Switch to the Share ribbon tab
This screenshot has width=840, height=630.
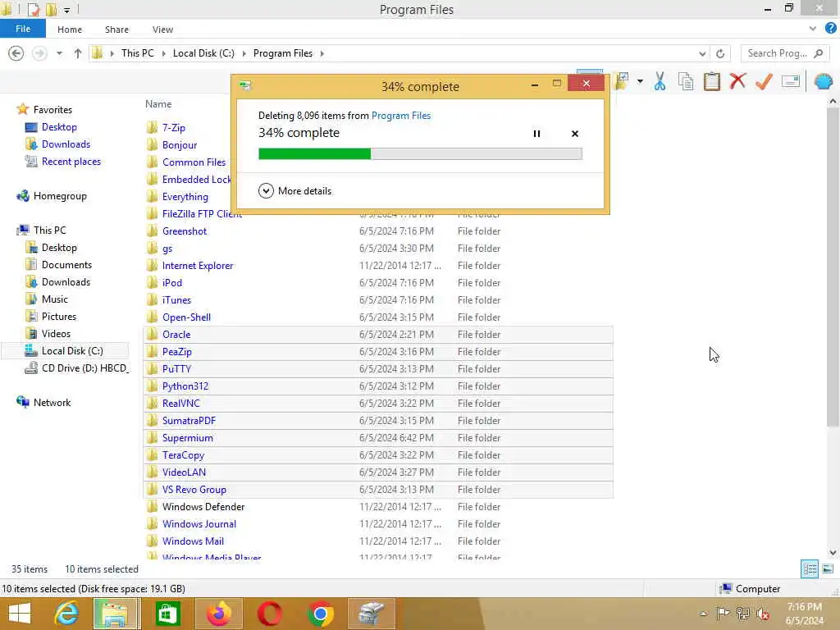116,30
